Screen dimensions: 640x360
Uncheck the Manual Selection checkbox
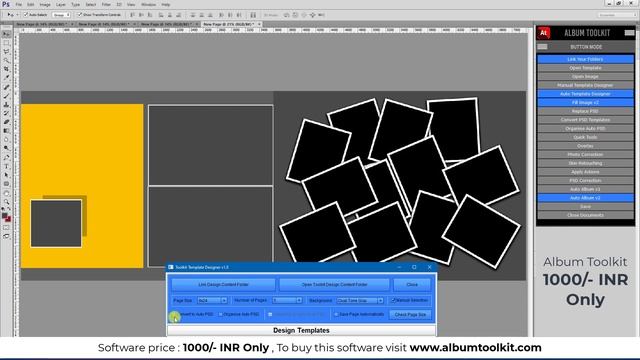[x=393, y=300]
